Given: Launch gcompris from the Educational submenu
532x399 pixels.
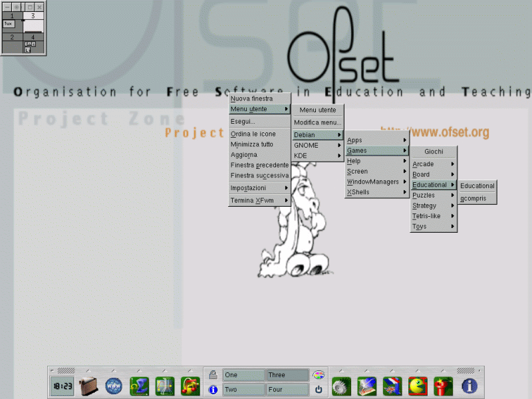Looking at the screenshot, I should [477, 198].
